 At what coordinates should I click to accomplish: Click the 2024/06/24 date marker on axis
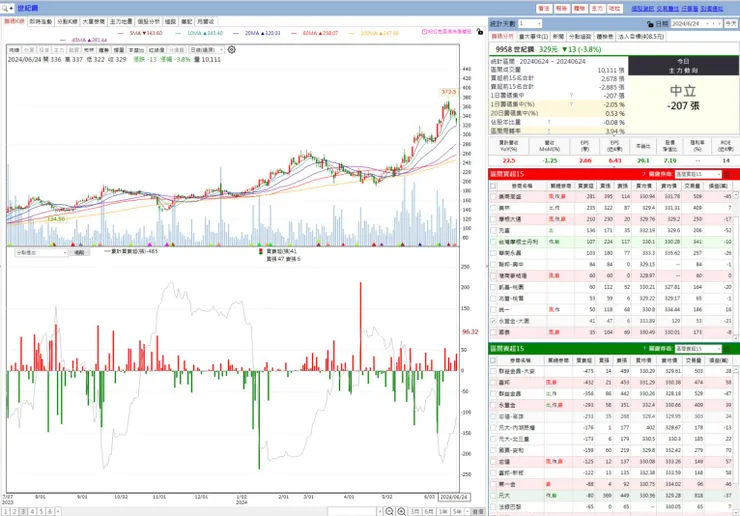click(454, 497)
